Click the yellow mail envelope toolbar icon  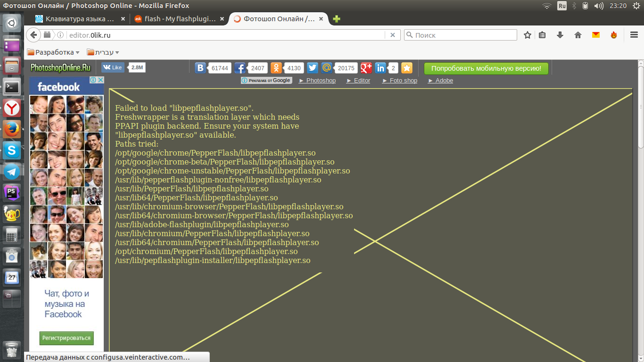pos(596,35)
